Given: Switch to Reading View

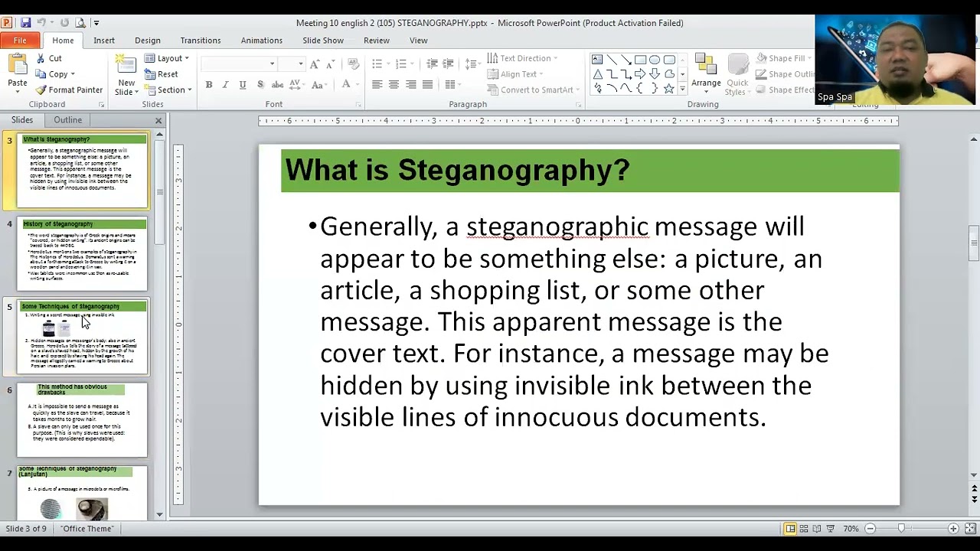Looking at the screenshot, I should click(x=817, y=529).
